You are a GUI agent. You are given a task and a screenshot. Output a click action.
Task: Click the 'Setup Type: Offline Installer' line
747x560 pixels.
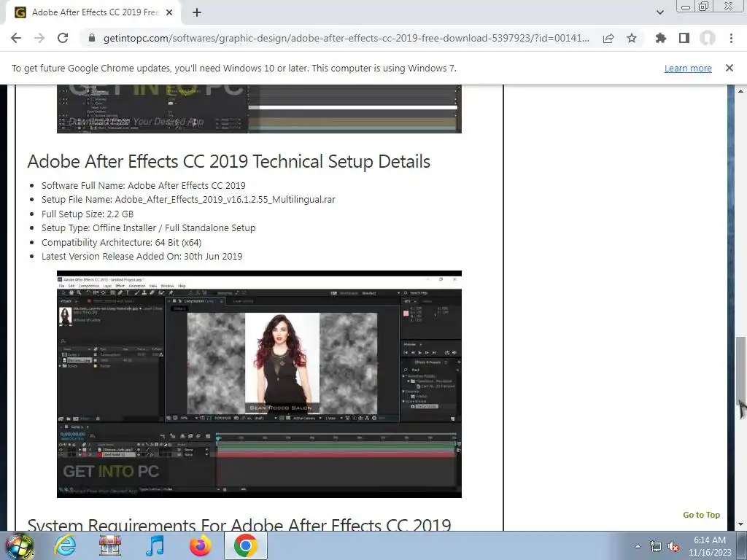[x=148, y=228]
